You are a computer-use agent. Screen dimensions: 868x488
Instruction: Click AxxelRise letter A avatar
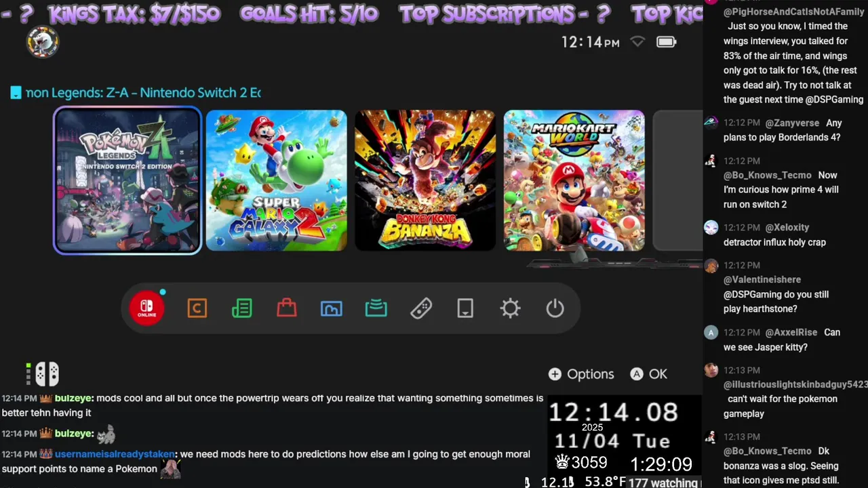click(x=711, y=332)
